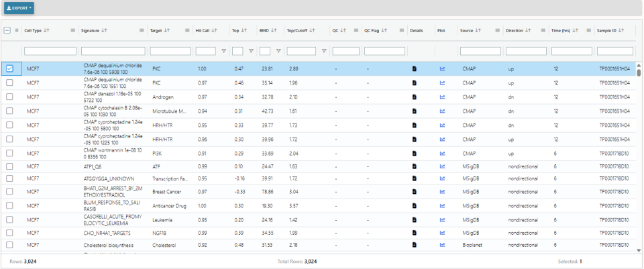Open Cell Type column menu icon
The width and height of the screenshot is (644, 269).
click(x=72, y=30)
